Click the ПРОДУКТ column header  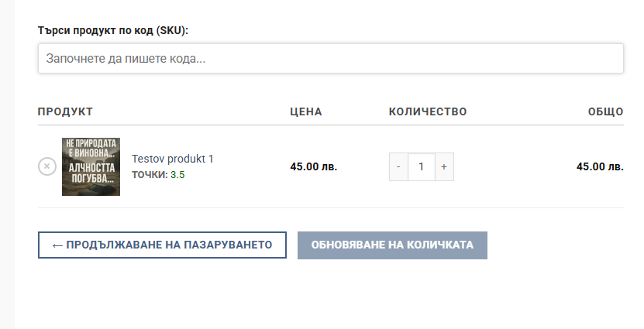pyautogui.click(x=65, y=112)
